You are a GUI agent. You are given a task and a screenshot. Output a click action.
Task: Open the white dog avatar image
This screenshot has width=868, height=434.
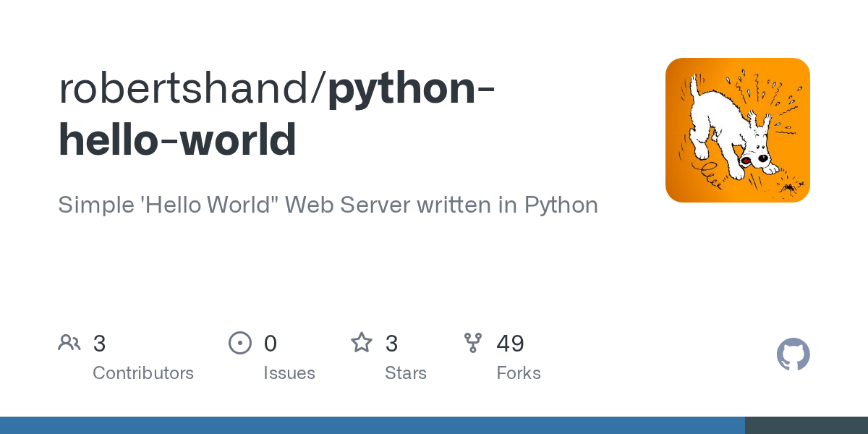coord(738,130)
